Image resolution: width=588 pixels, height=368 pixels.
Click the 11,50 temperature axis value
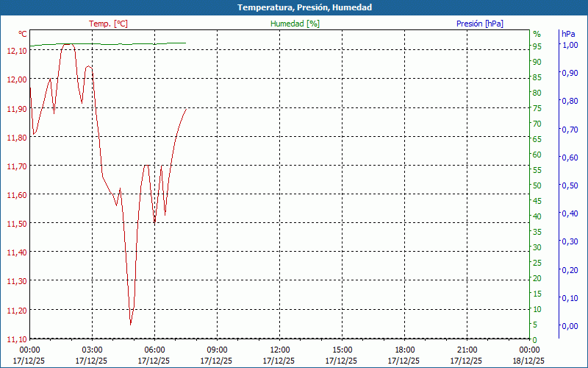coord(16,224)
